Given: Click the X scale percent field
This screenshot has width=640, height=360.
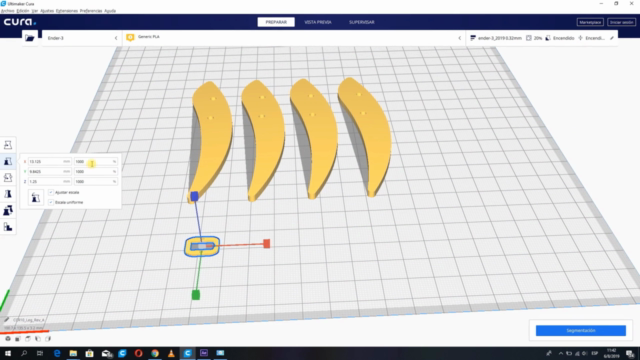Looking at the screenshot, I should point(96,162).
